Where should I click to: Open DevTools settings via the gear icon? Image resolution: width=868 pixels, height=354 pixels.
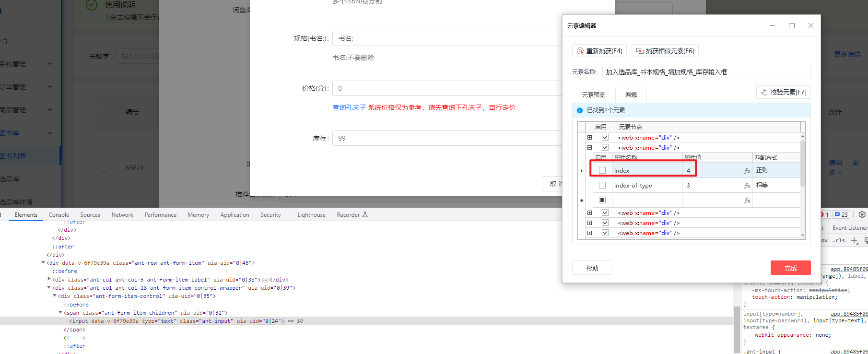(x=862, y=214)
